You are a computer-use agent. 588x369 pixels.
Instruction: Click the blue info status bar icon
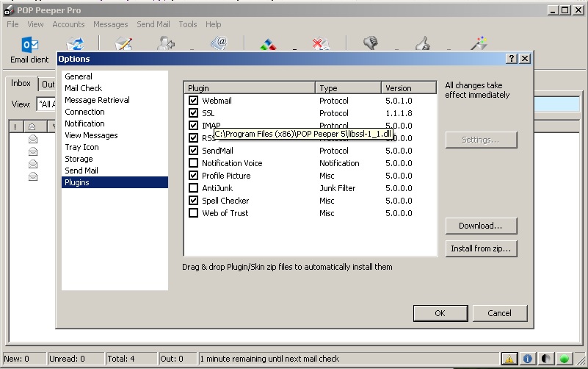[x=527, y=359]
